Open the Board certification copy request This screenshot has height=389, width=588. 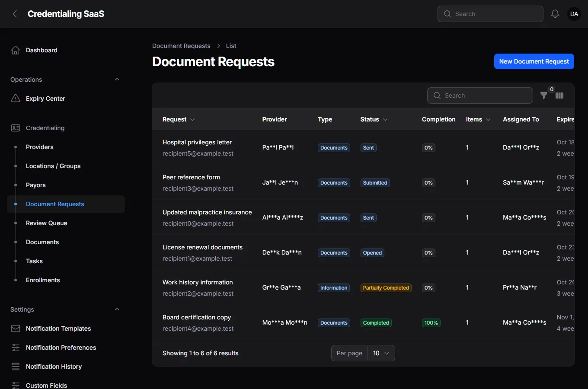pos(197,317)
